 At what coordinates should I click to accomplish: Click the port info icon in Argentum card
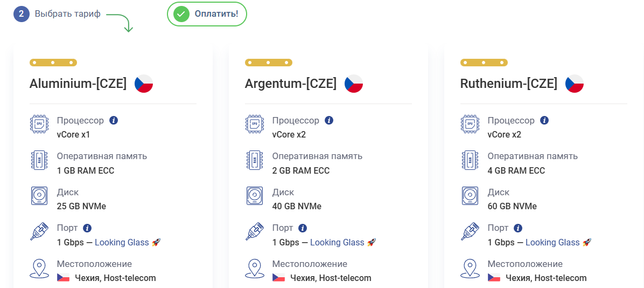(303, 228)
